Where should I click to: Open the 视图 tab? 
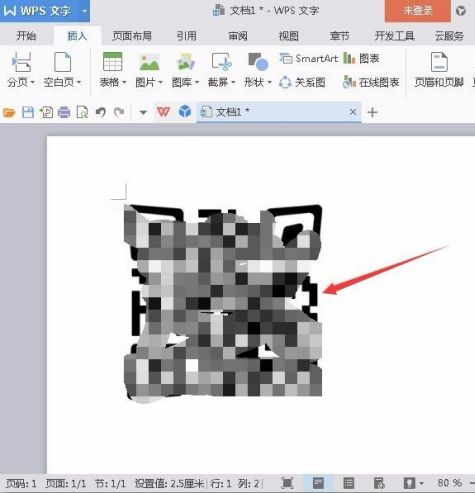coord(288,36)
